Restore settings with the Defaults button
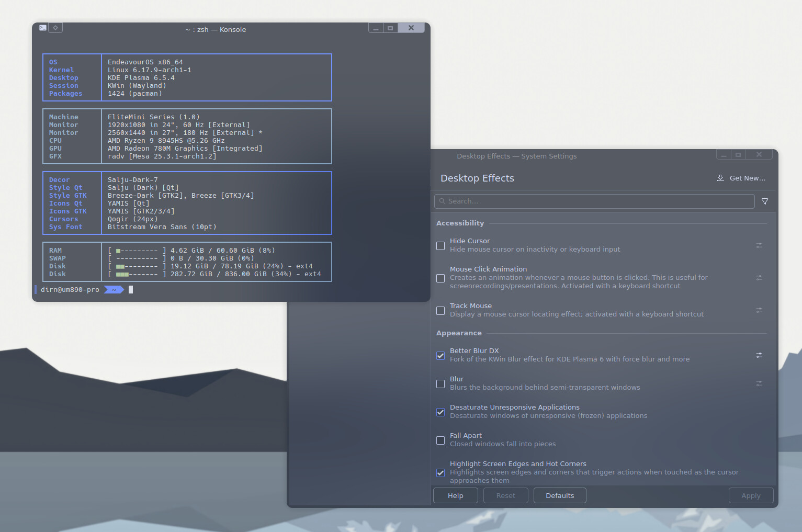Screen dimensions: 802x532 (x=560, y=496)
